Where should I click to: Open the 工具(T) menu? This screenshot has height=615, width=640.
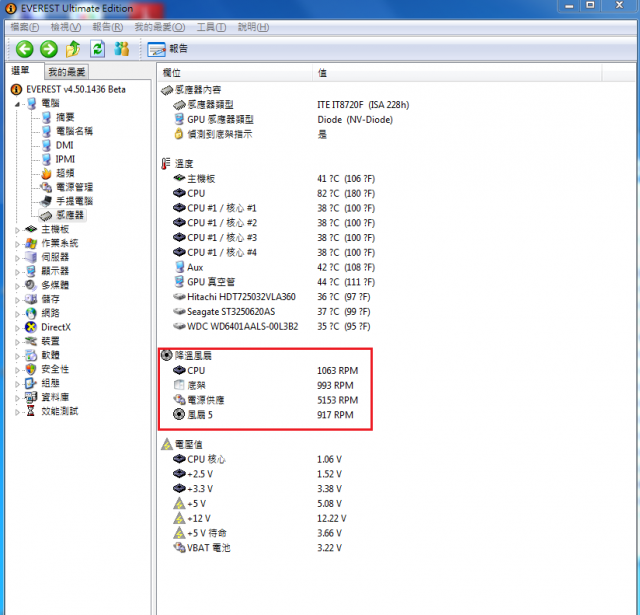coord(211,27)
